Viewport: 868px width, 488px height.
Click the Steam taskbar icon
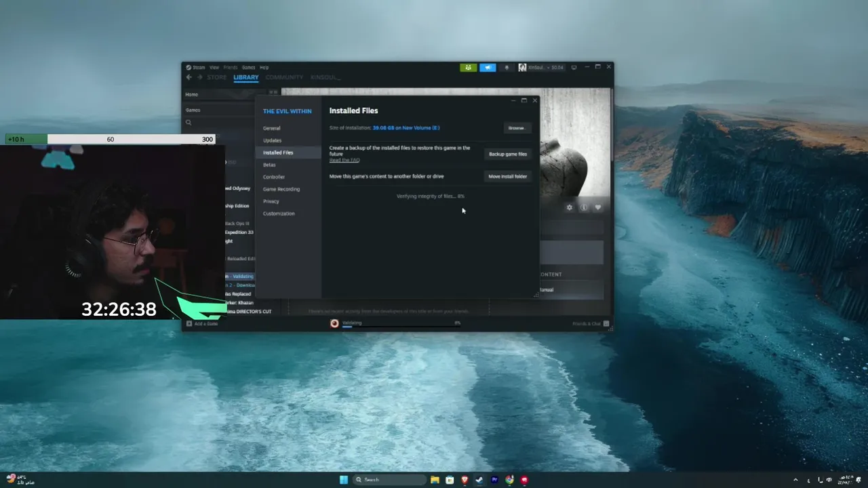tap(479, 480)
